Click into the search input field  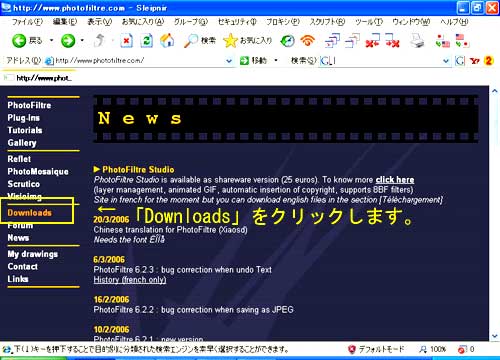point(380,61)
